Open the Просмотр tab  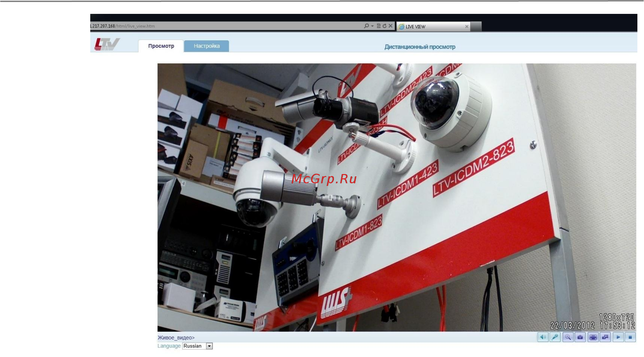(161, 46)
